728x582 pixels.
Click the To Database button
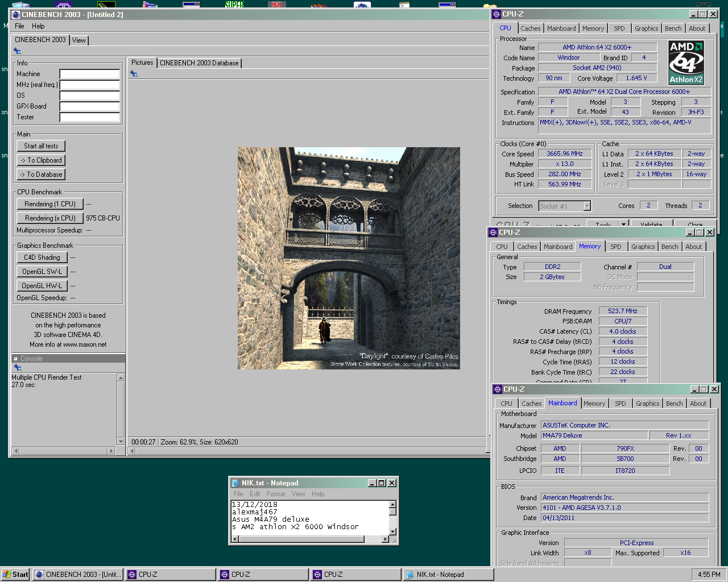coord(41,174)
